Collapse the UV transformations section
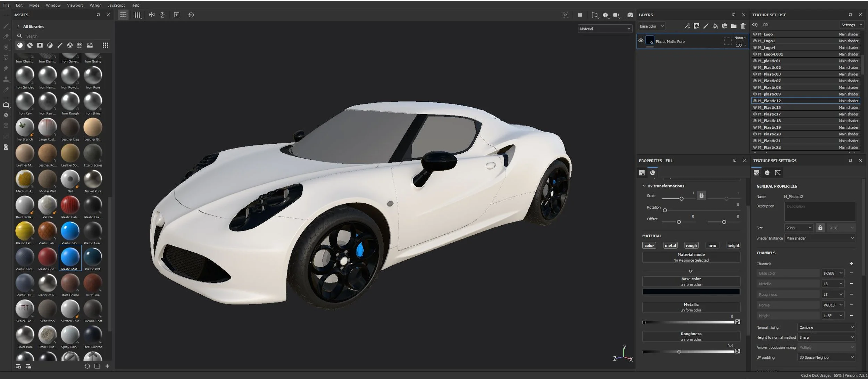868x379 pixels. pos(644,186)
